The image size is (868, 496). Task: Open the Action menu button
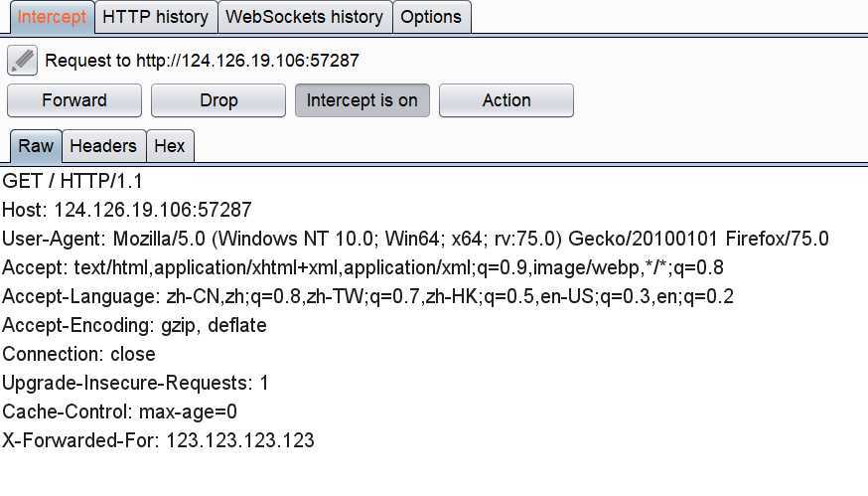[x=506, y=100]
